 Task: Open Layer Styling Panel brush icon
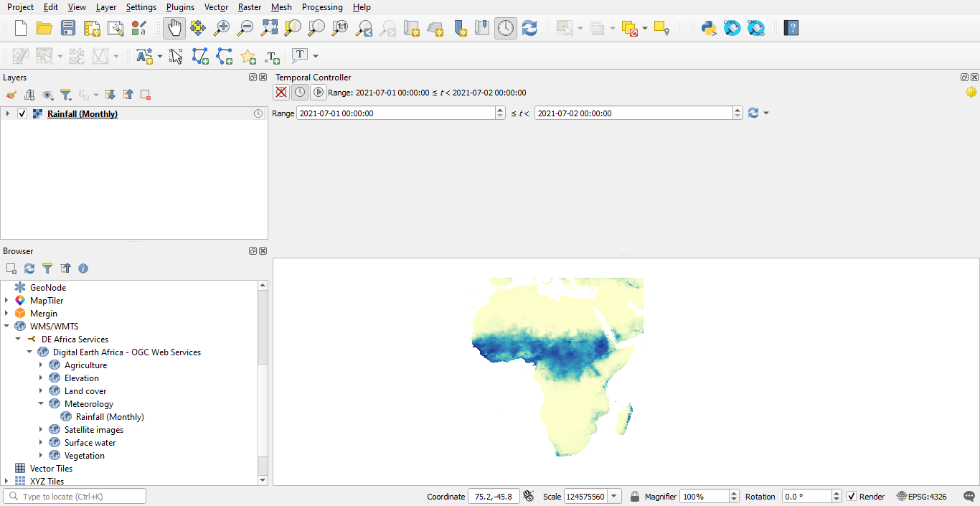point(11,95)
